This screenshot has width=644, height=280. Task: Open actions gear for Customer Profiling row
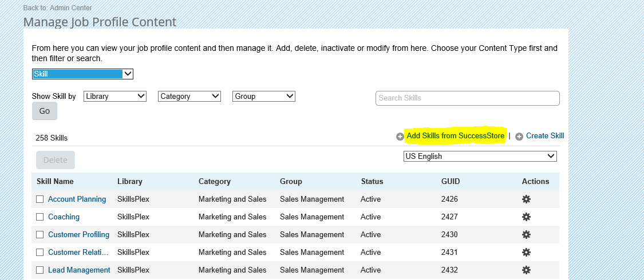(526, 234)
